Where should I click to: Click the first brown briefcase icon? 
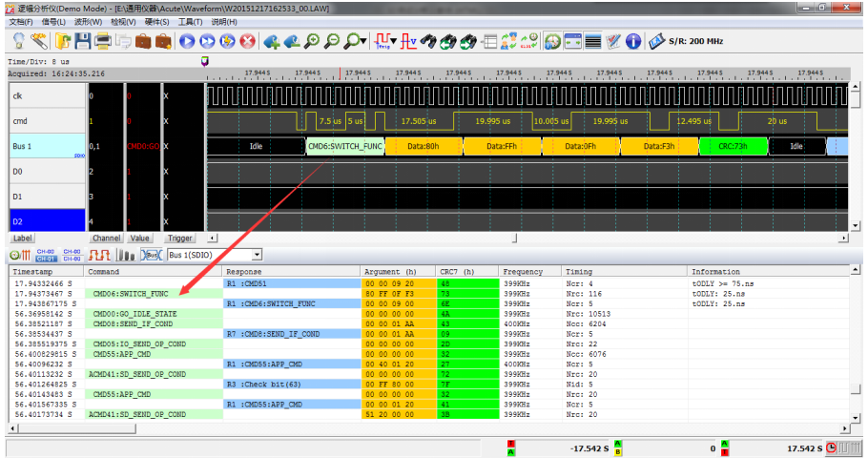(143, 41)
